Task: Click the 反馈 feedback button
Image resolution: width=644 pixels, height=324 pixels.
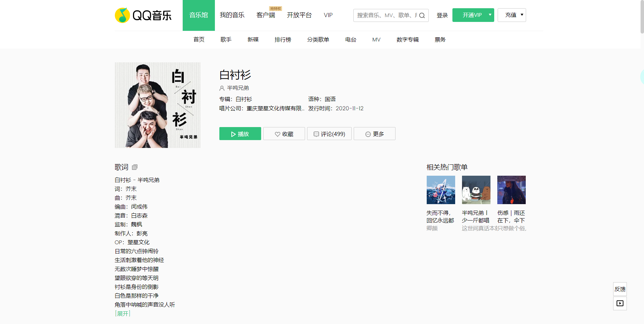Action: (620, 289)
